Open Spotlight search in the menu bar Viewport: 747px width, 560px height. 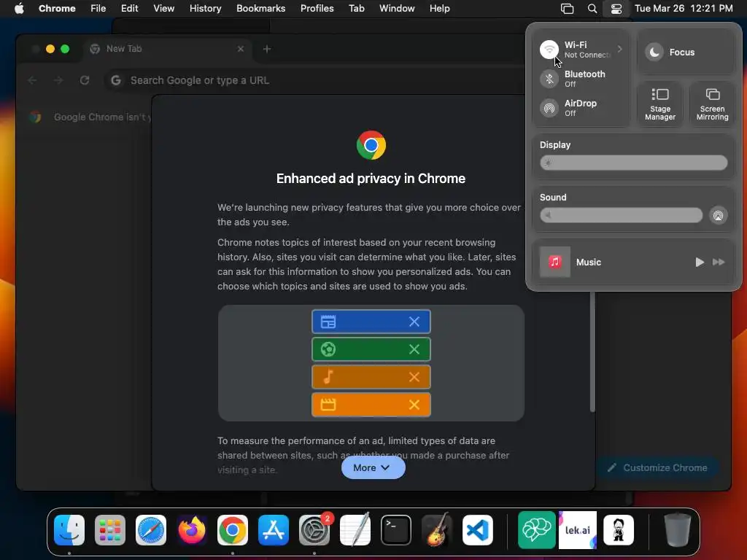[592, 8]
